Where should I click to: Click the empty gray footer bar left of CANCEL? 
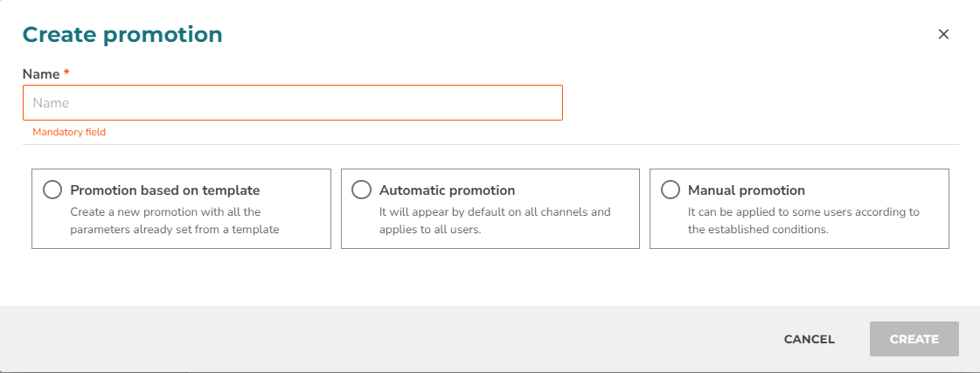click(387, 339)
